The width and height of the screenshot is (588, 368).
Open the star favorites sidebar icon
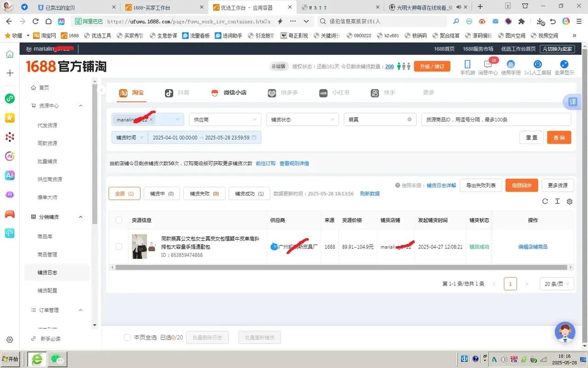pyautogui.click(x=10, y=118)
